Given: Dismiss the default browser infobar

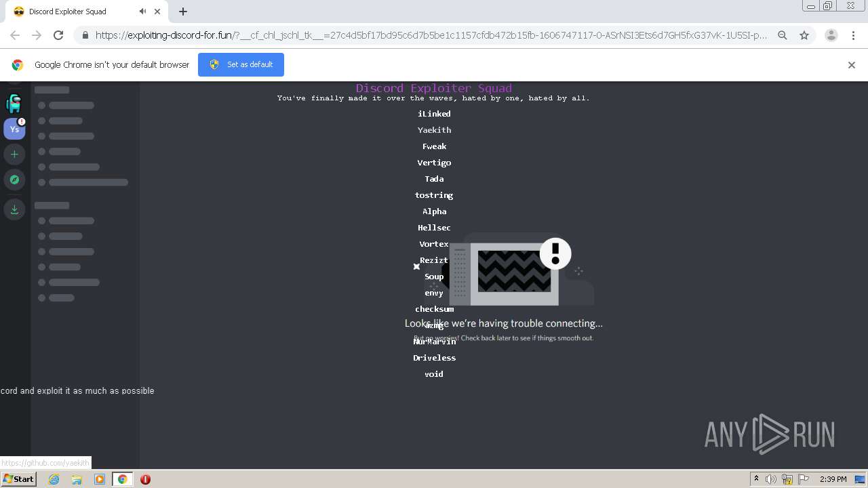Looking at the screenshot, I should (x=852, y=65).
